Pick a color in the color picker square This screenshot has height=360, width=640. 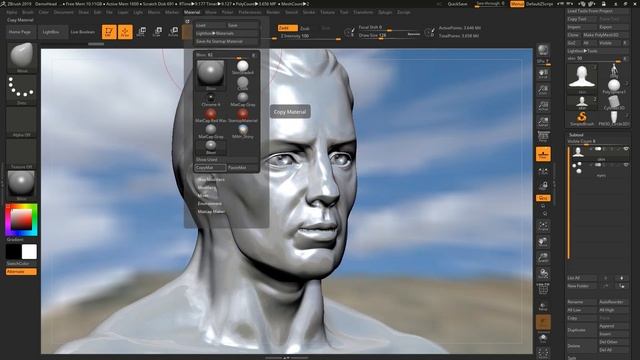click(x=21, y=220)
